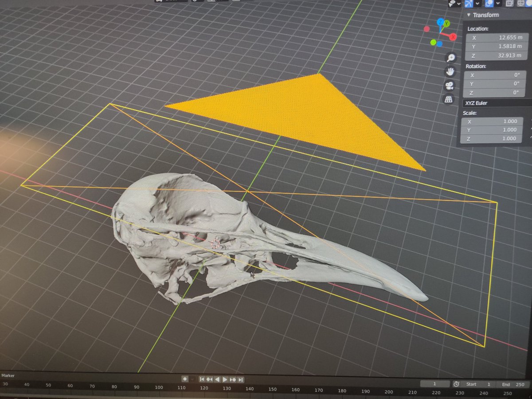Click the object visibility eye icon in header
Viewport: 532px width, 399px height.
point(452,4)
